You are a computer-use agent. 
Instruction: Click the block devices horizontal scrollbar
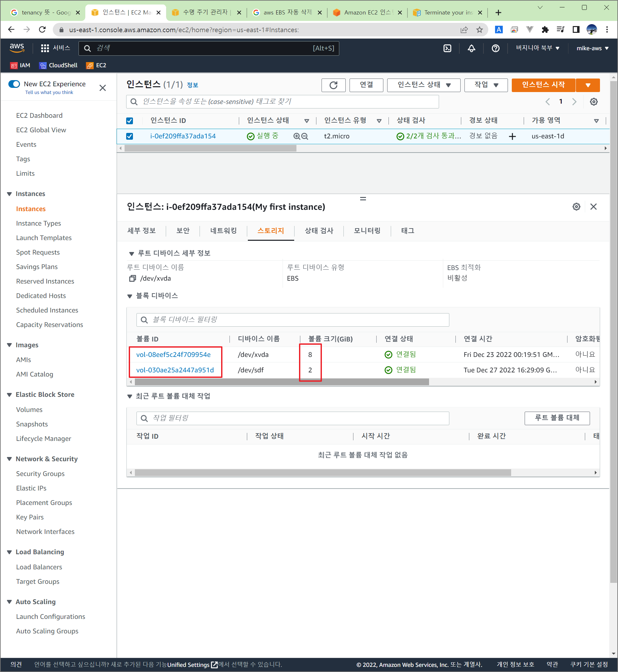(x=282, y=382)
